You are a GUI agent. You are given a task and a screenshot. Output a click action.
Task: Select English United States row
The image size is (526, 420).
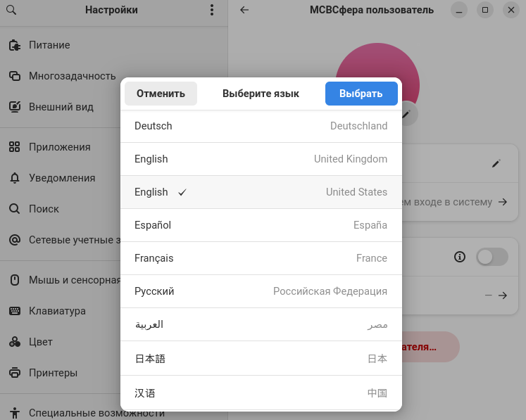point(261,192)
